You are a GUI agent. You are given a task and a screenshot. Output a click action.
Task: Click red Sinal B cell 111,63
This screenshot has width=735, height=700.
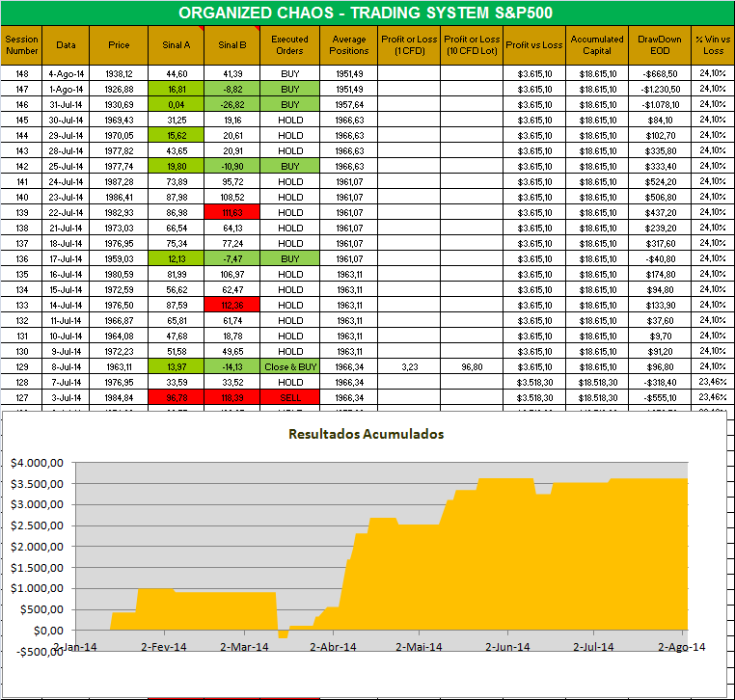(x=232, y=213)
